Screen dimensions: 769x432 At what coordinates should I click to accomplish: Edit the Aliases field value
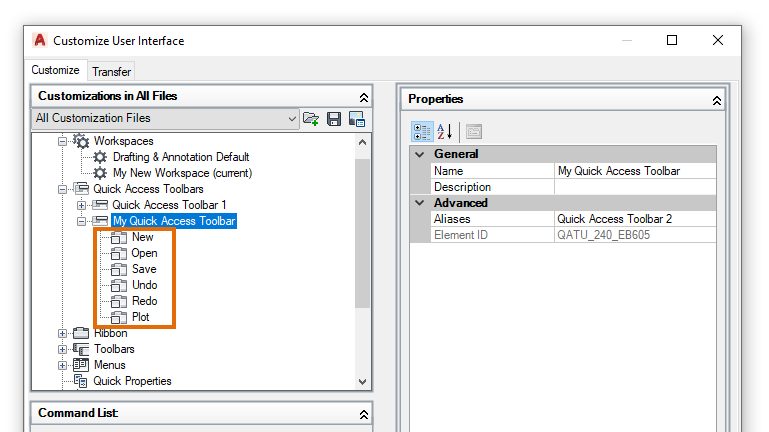635,219
